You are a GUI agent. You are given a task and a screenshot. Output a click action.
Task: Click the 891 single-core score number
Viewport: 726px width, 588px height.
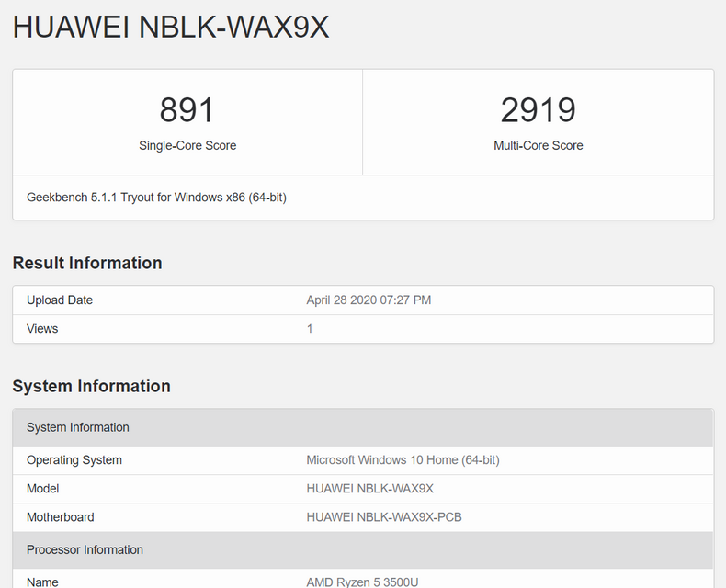click(187, 110)
